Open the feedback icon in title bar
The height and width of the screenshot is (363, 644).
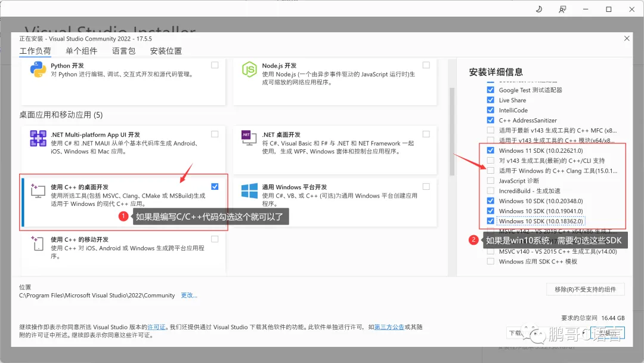(x=562, y=9)
